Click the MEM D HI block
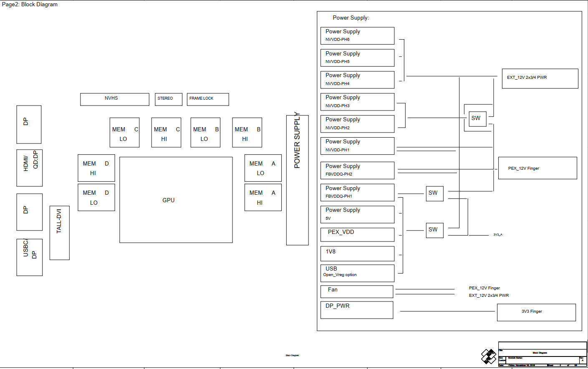This screenshot has width=588, height=369. [x=96, y=168]
